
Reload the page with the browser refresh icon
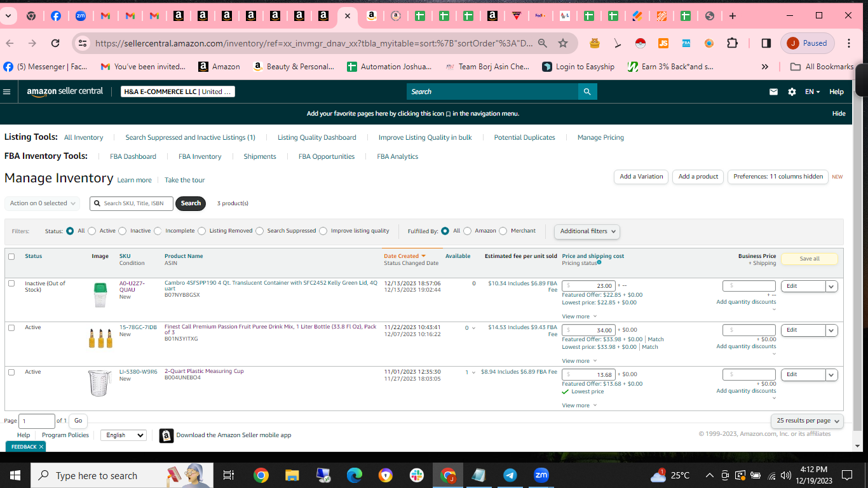pyautogui.click(x=55, y=43)
